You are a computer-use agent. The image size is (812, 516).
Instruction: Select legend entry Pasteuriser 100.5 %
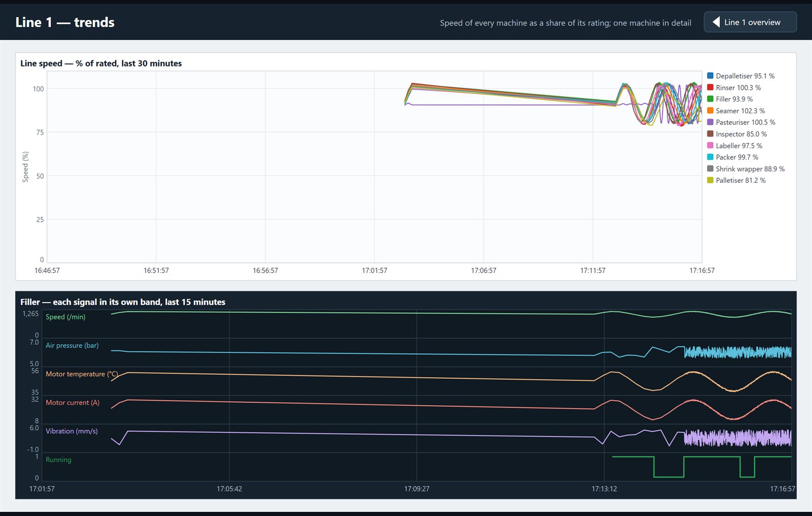[x=741, y=122]
